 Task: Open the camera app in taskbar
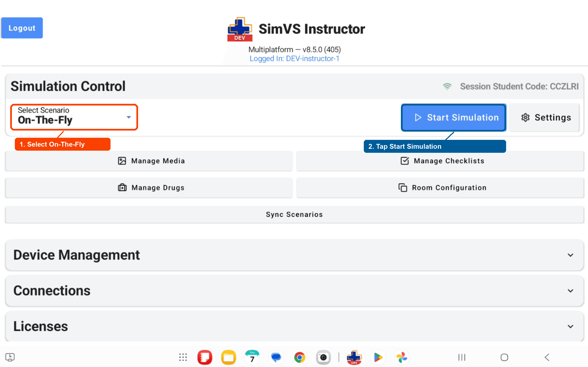pos(323,357)
